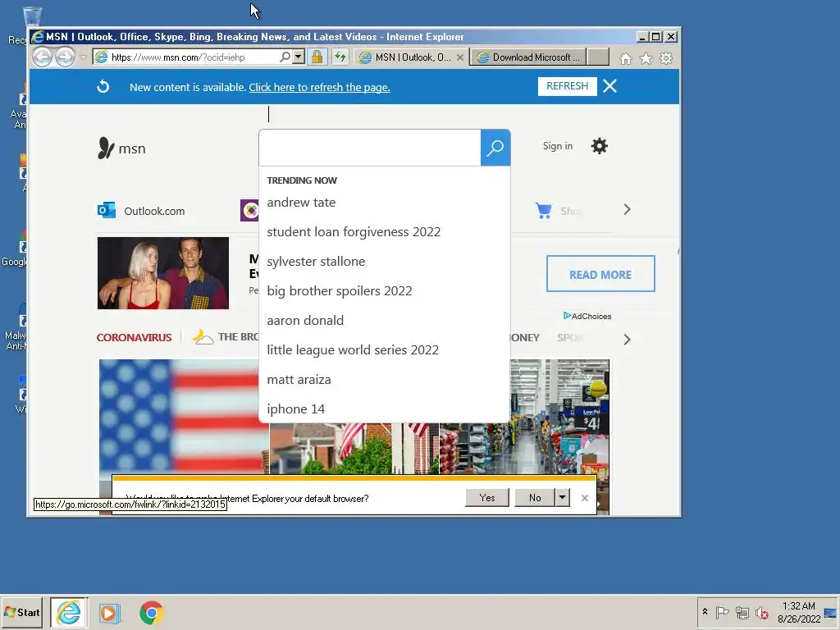
Task: Click the READ MORE button
Action: point(600,274)
